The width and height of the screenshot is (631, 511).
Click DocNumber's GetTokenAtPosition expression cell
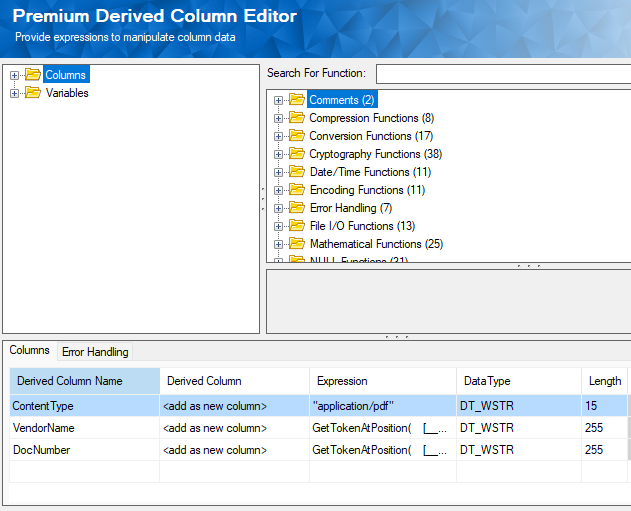[383, 450]
